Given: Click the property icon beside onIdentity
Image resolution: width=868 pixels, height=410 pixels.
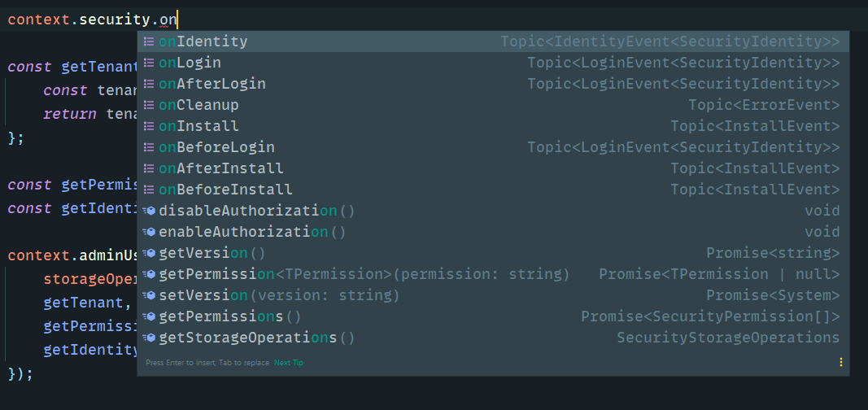Looking at the screenshot, I should (149, 41).
